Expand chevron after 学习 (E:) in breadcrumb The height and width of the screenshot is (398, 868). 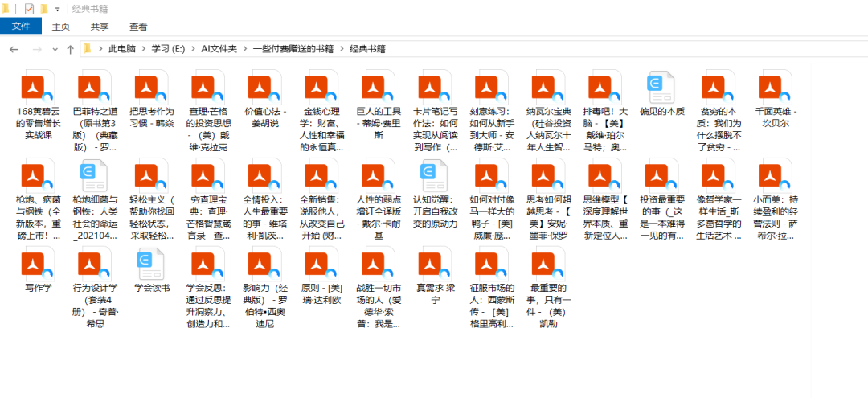click(193, 49)
